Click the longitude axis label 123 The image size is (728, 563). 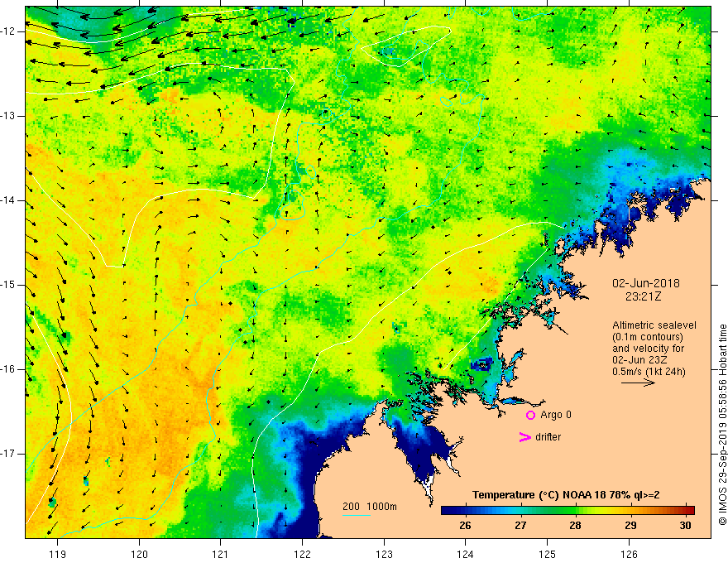point(384,554)
